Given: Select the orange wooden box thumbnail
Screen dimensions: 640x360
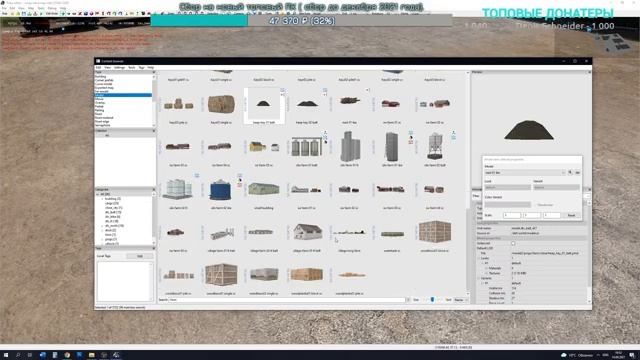Looking at the screenshot, I should point(307,274).
